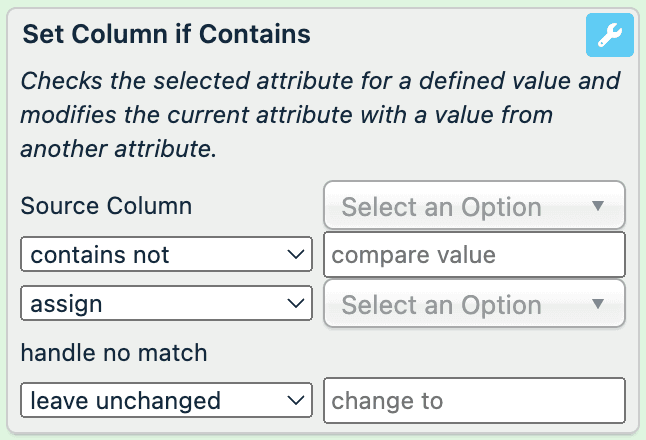Click the triangle arrow in Source Column selector
The width and height of the screenshot is (646, 440).
(x=598, y=206)
